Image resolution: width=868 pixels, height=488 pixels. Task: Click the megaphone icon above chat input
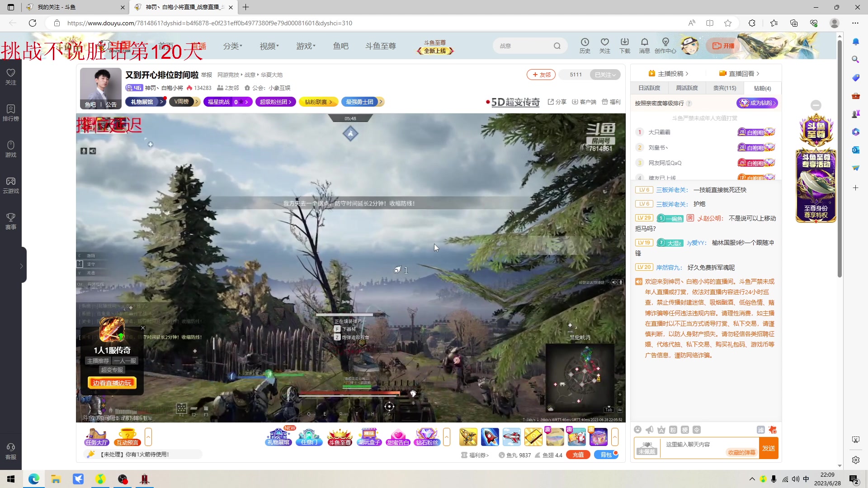coord(649,430)
